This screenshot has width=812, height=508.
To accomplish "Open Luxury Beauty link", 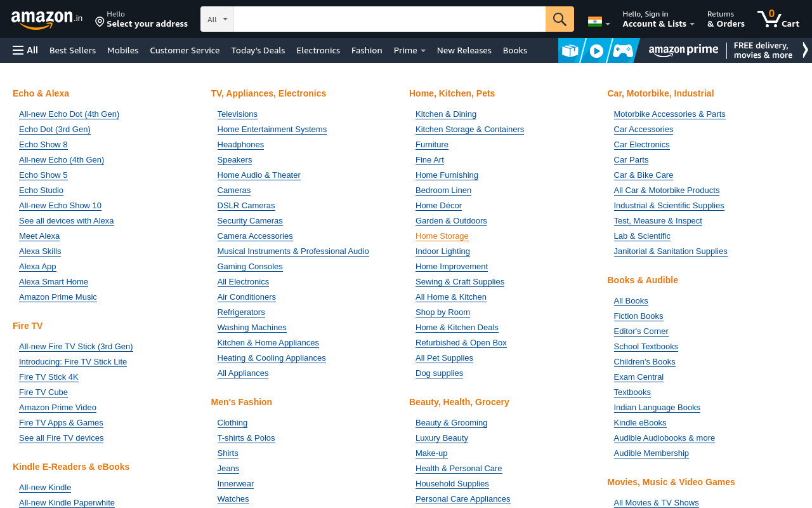I will [442, 438].
